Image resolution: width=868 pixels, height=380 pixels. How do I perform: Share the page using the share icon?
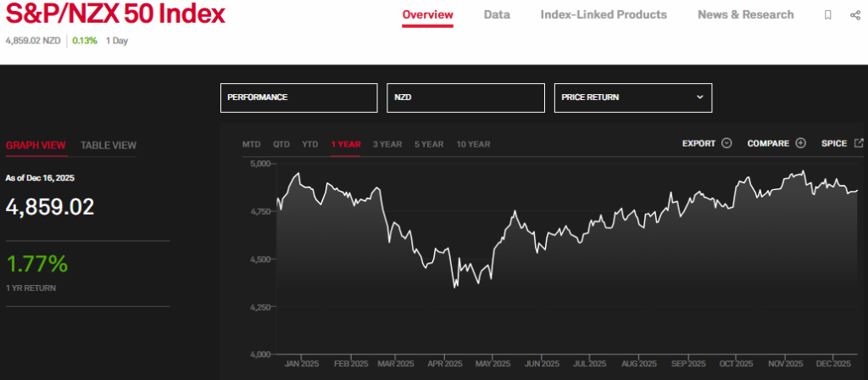pos(854,15)
